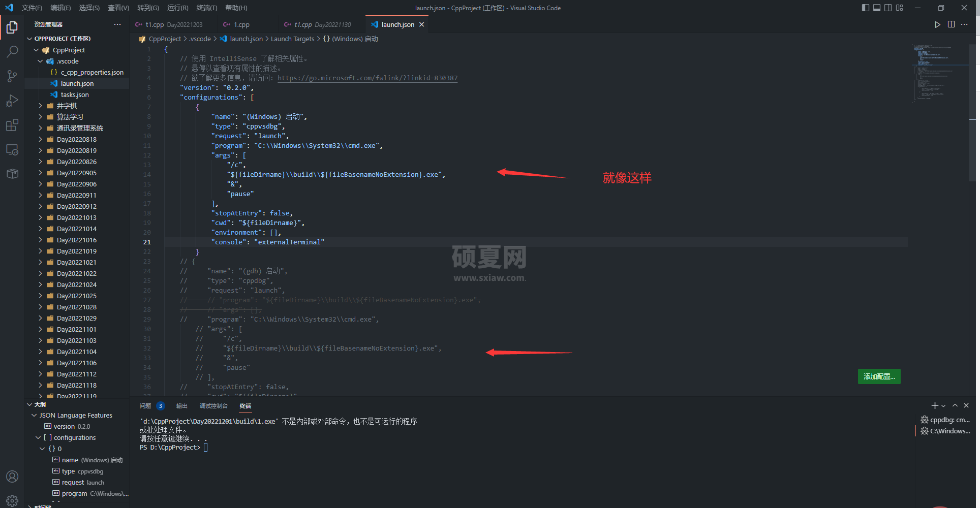This screenshot has width=980, height=508.
Task: Open the 帮助(H) menu
Action: point(236,8)
